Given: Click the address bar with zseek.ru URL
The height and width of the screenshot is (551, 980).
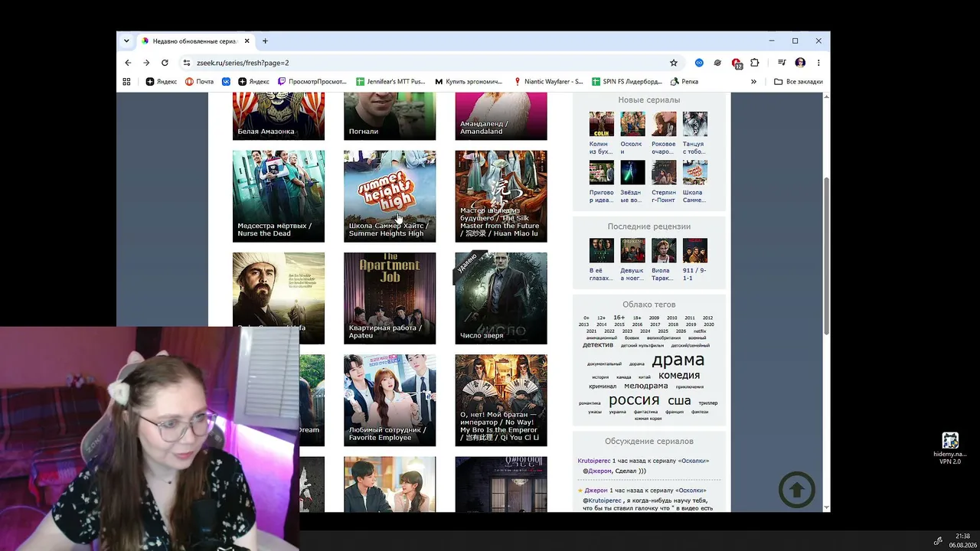Looking at the screenshot, I should coord(429,63).
